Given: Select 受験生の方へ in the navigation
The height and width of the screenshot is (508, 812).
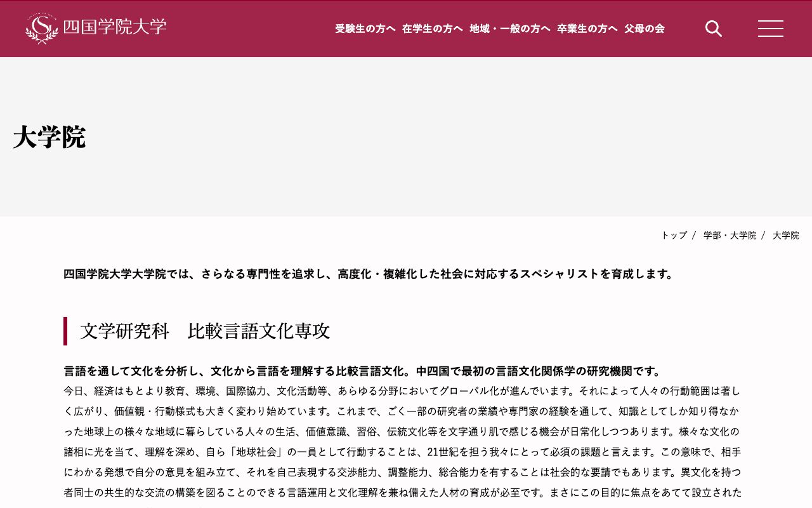Looking at the screenshot, I should click(x=365, y=28).
